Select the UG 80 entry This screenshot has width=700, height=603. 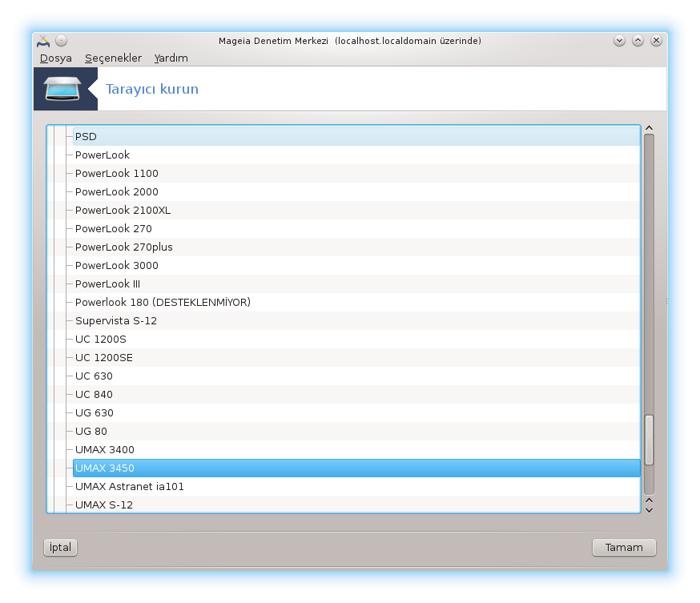(356, 431)
